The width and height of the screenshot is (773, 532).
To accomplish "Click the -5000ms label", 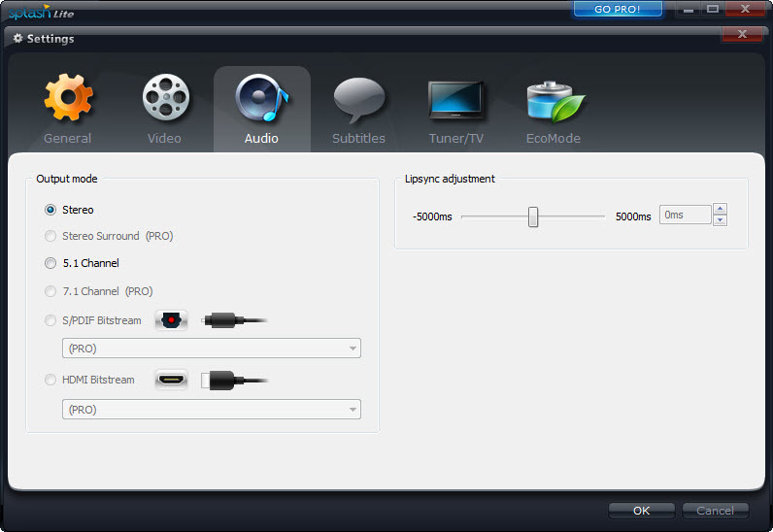I will coord(432,216).
